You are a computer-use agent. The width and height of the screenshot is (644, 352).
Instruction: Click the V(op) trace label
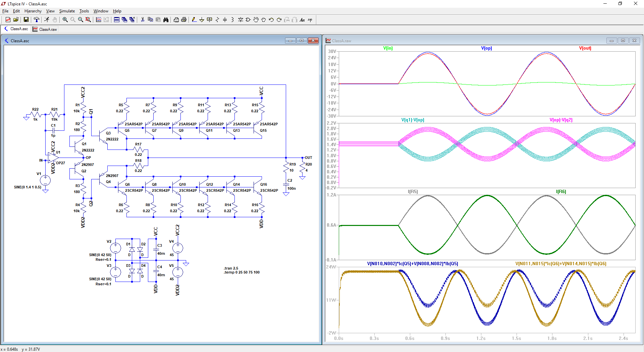[486, 48]
